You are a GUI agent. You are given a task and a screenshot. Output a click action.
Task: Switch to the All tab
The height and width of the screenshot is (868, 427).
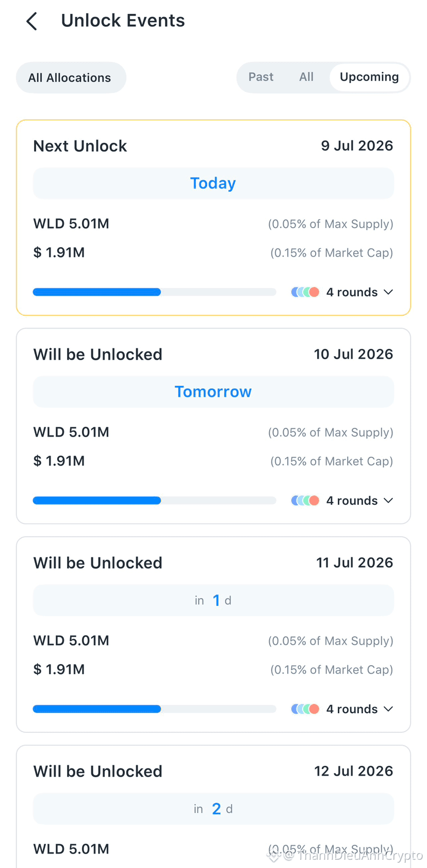click(x=306, y=77)
